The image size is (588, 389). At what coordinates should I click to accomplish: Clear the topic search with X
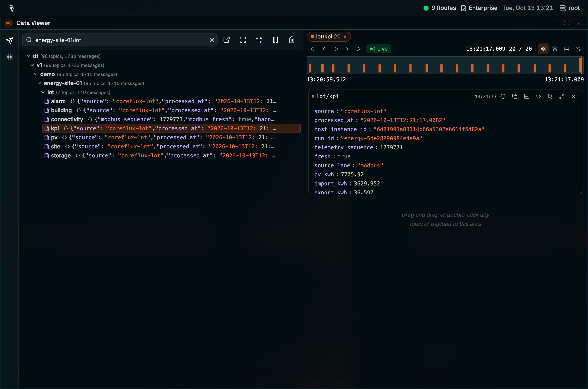click(212, 40)
